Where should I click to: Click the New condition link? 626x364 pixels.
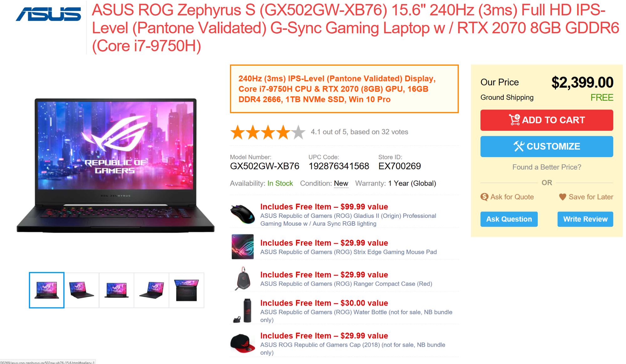tap(341, 183)
